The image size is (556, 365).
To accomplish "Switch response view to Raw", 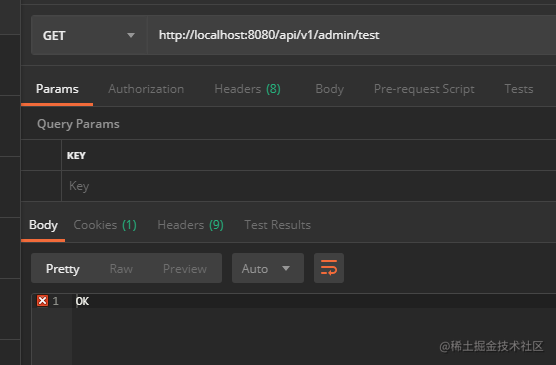I will pos(121,269).
